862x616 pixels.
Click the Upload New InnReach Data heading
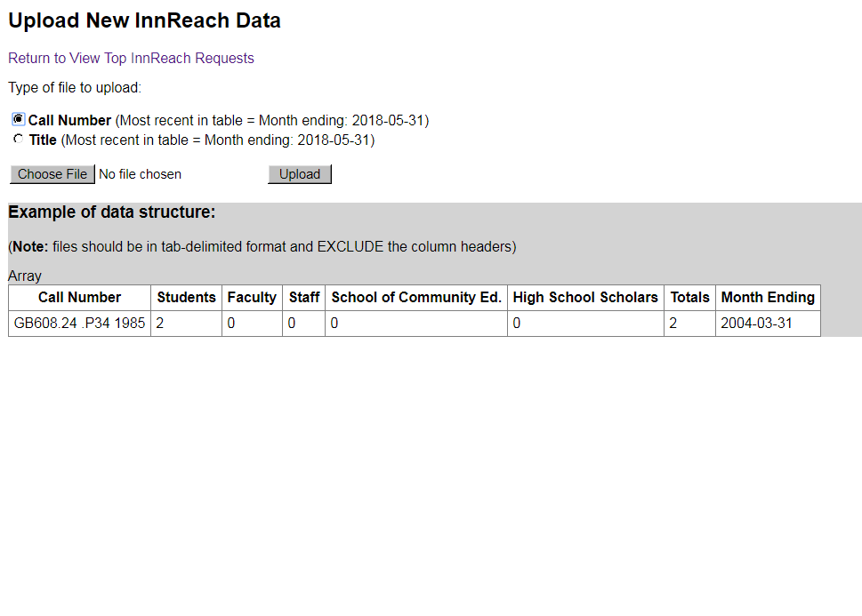tap(144, 21)
